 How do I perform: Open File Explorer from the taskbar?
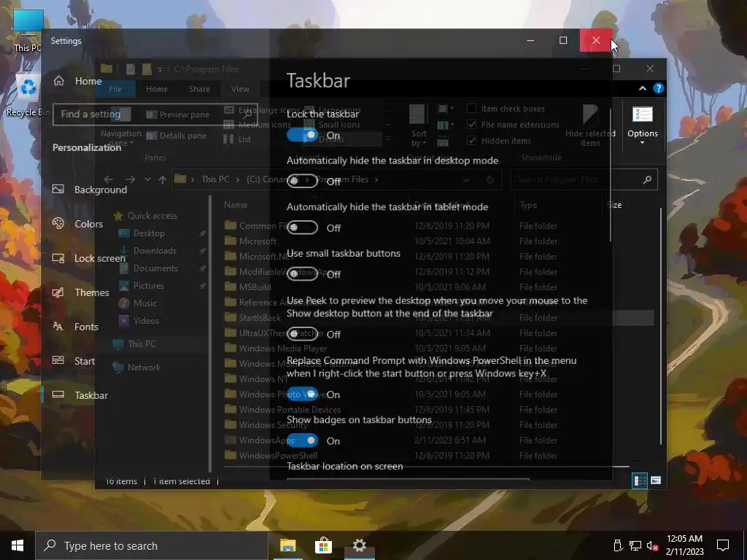pyautogui.click(x=287, y=545)
